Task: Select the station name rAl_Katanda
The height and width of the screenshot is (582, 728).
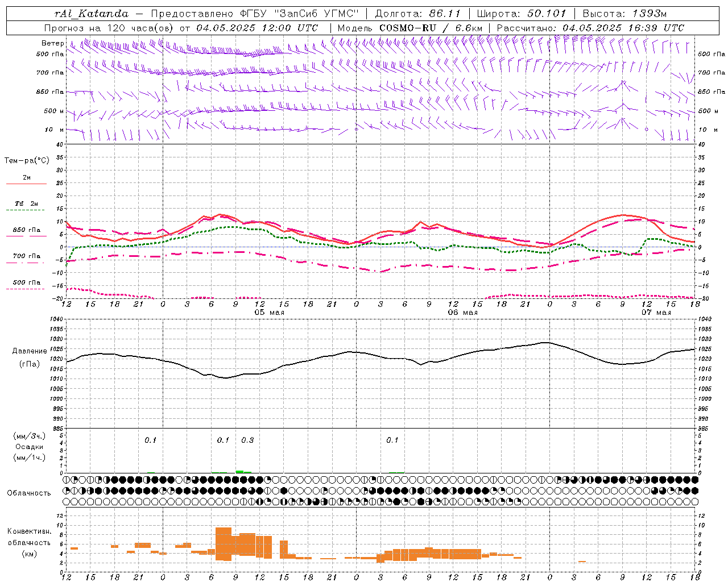Action: (92, 14)
